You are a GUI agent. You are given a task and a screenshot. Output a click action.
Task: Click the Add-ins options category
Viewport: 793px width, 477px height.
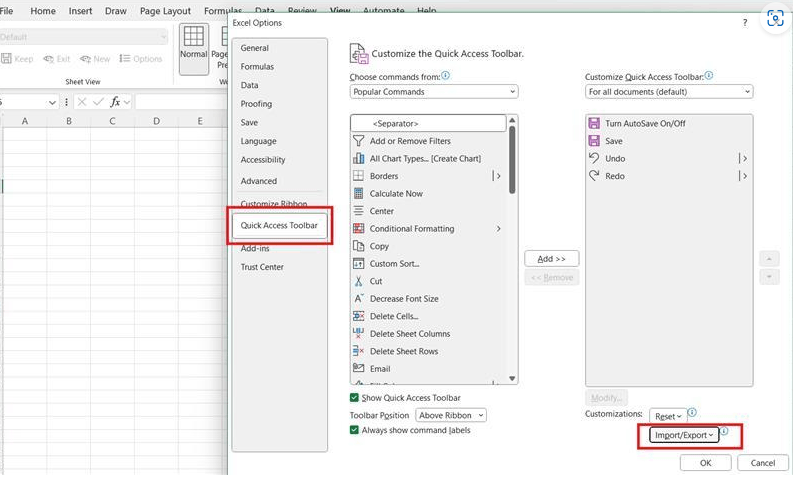point(255,248)
